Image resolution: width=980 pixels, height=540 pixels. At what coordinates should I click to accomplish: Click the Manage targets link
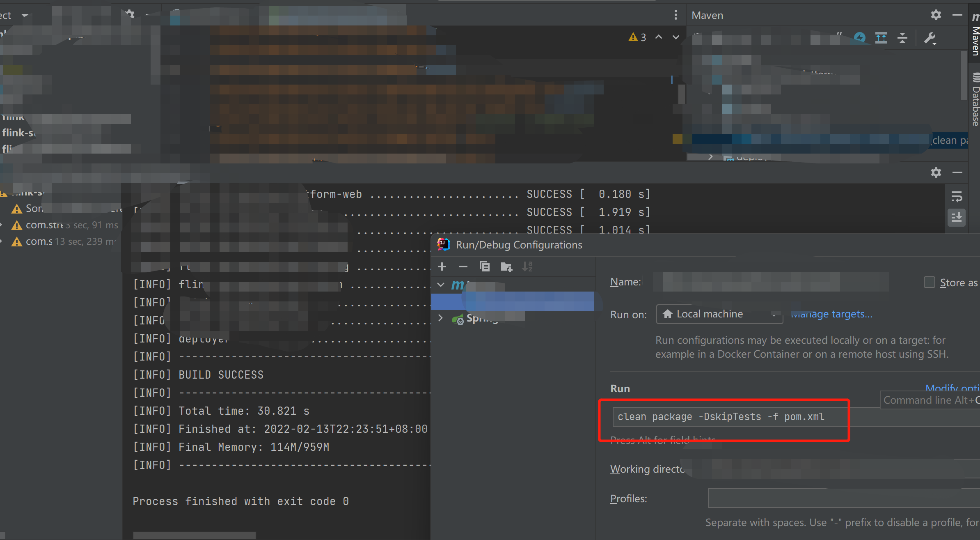(x=832, y=314)
